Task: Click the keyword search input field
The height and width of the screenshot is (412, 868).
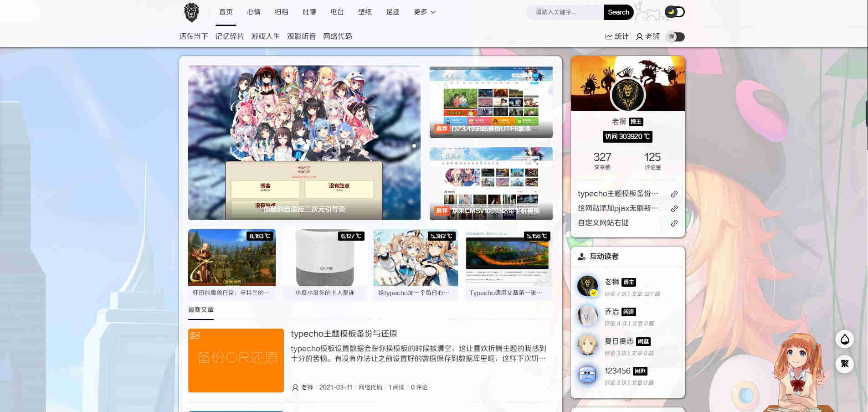Action: point(565,12)
